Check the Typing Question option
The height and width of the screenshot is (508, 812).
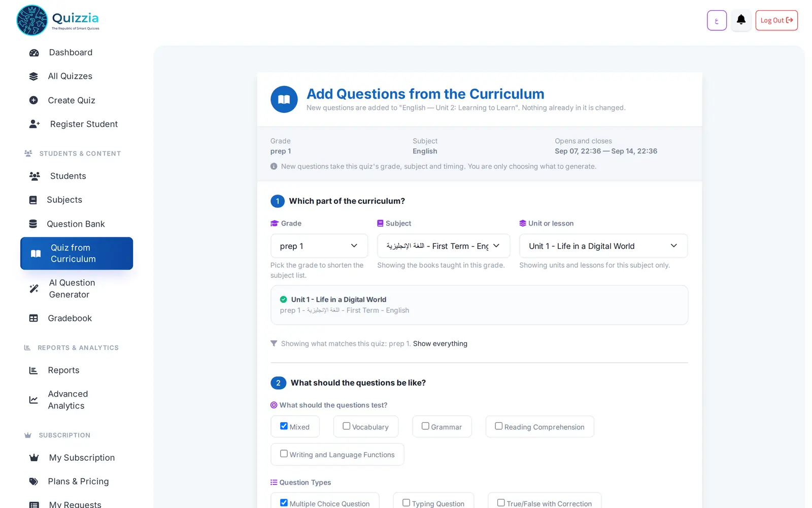point(407,503)
